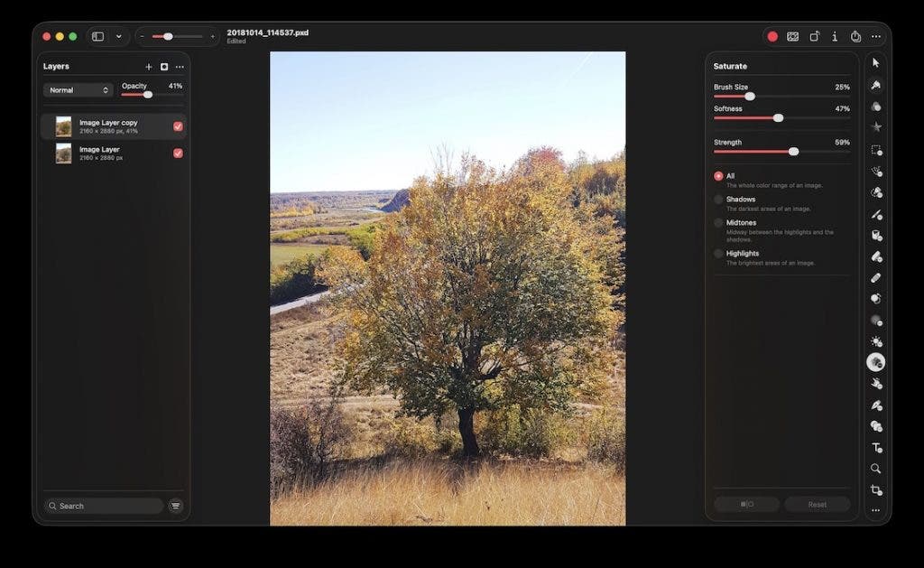Image resolution: width=924 pixels, height=568 pixels.
Task: Select the Rectangular Selection tool
Action: [875, 151]
